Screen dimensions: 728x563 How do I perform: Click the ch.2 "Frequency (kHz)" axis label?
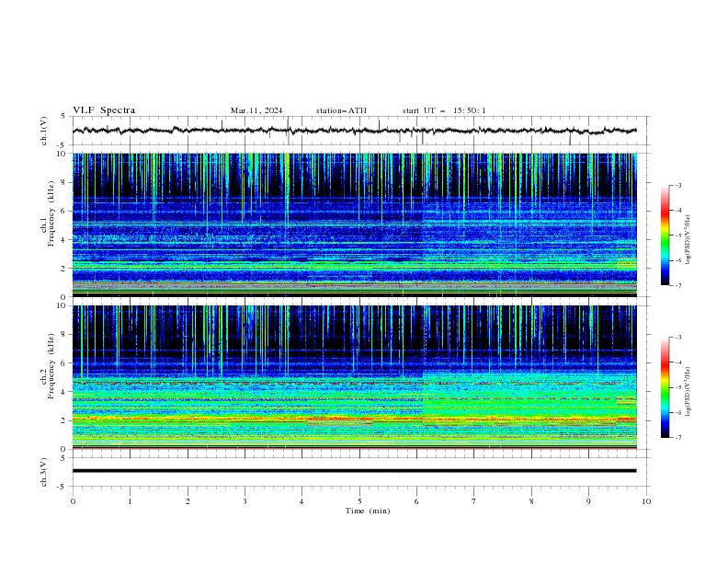tap(51, 364)
